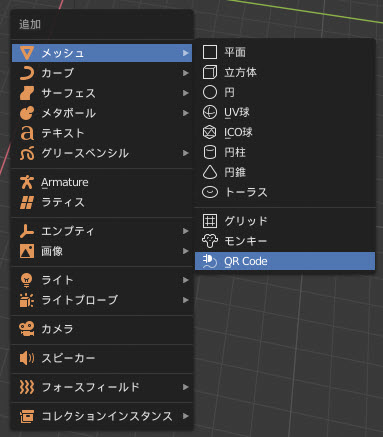This screenshot has height=437, width=383.
Task: Click the UV sphere icon
Action: pyautogui.click(x=210, y=112)
